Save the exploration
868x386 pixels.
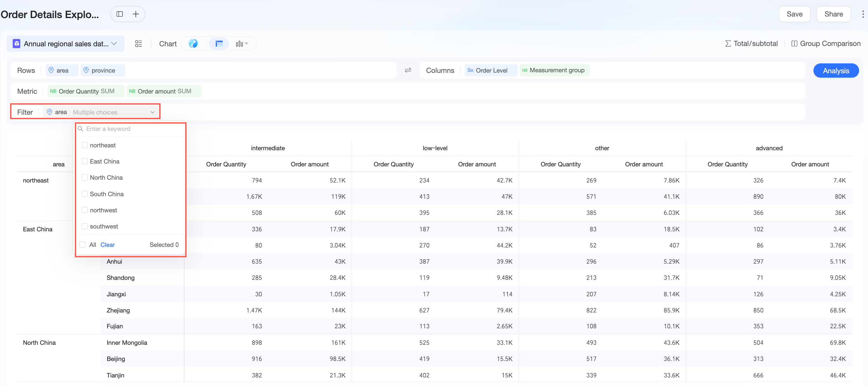pos(794,14)
